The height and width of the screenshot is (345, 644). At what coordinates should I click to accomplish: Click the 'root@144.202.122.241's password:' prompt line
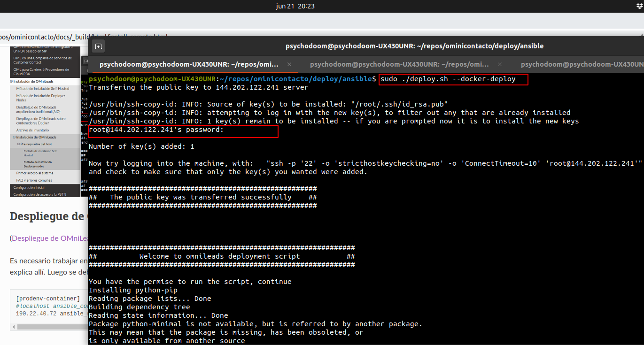[x=156, y=130]
